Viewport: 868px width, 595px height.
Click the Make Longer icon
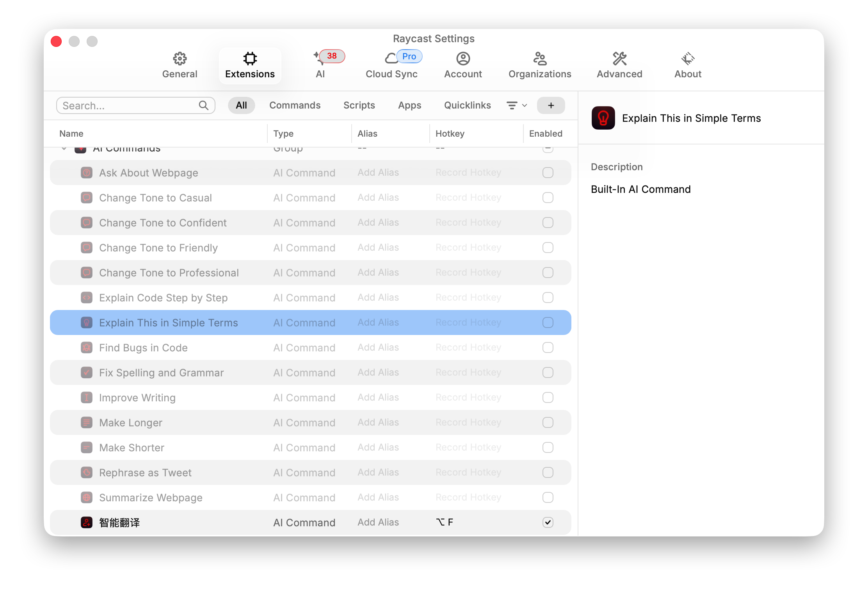coord(87,422)
